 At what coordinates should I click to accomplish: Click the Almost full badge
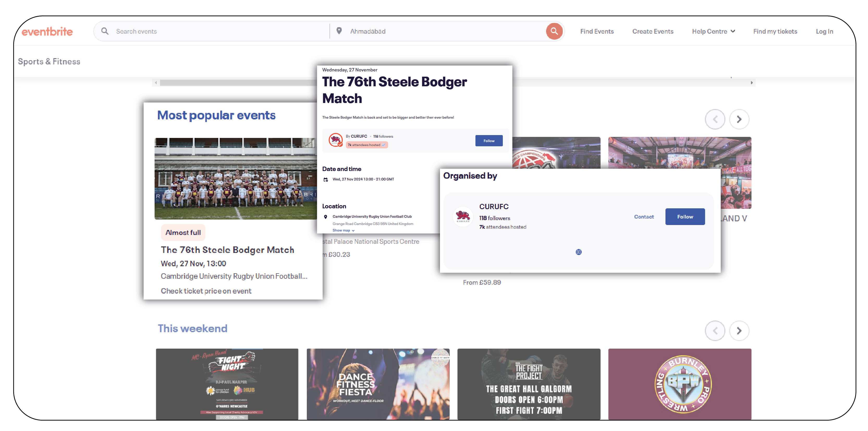click(183, 233)
